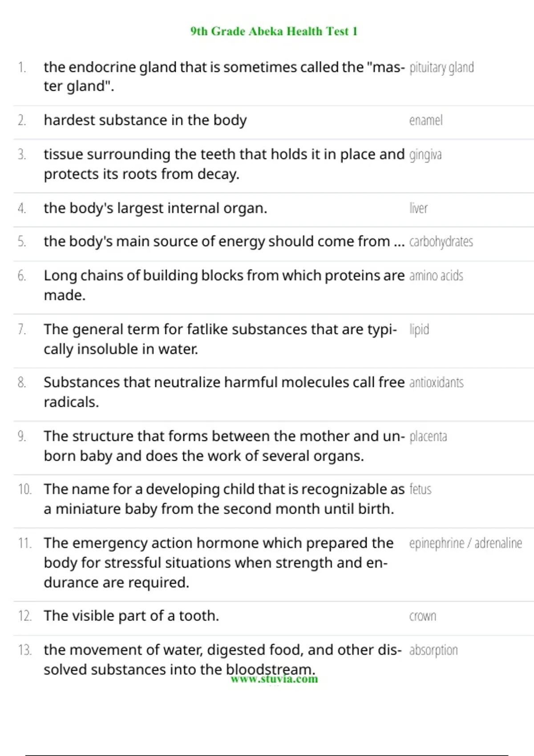534x756 pixels.
Task: Click the '9th Grade Abeka Health Test 1' title
Action: (274, 31)
